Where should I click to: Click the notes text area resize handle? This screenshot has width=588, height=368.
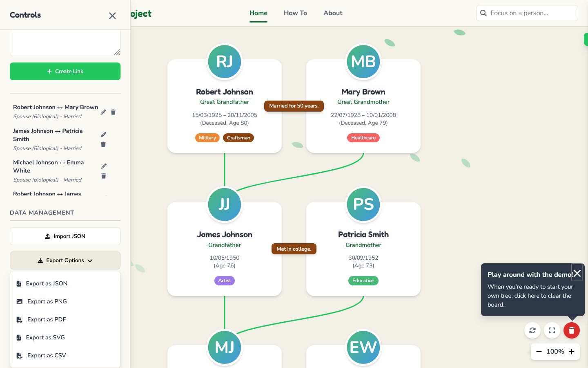[x=117, y=52]
